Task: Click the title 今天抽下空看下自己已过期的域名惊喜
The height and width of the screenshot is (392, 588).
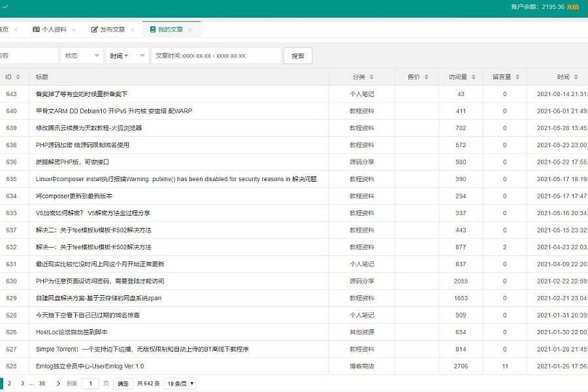Action: 88,315
